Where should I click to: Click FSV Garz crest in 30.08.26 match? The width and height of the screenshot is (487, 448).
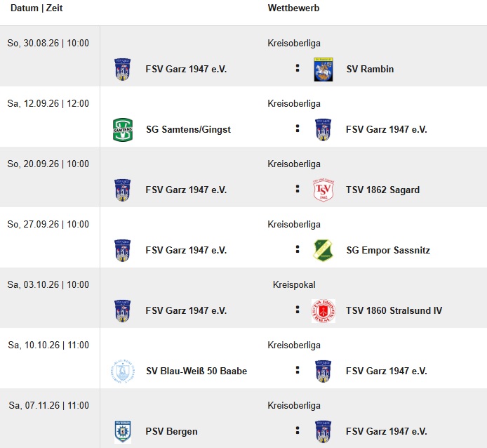tap(122, 70)
